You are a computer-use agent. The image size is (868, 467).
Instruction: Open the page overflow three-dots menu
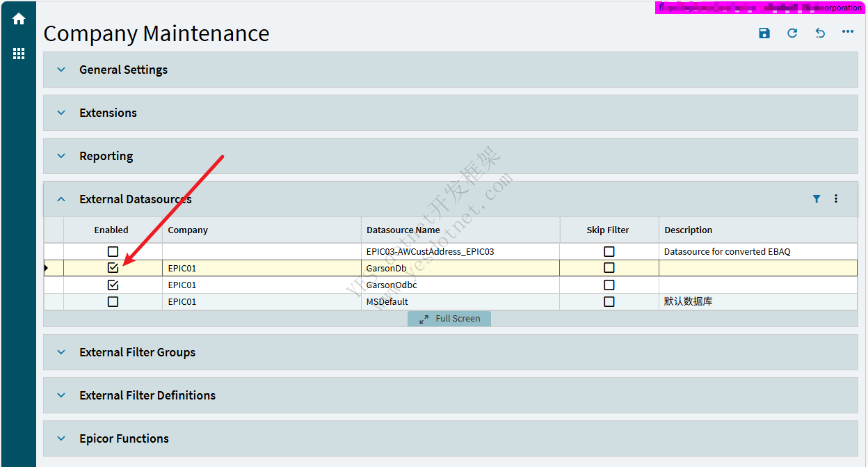tap(848, 32)
